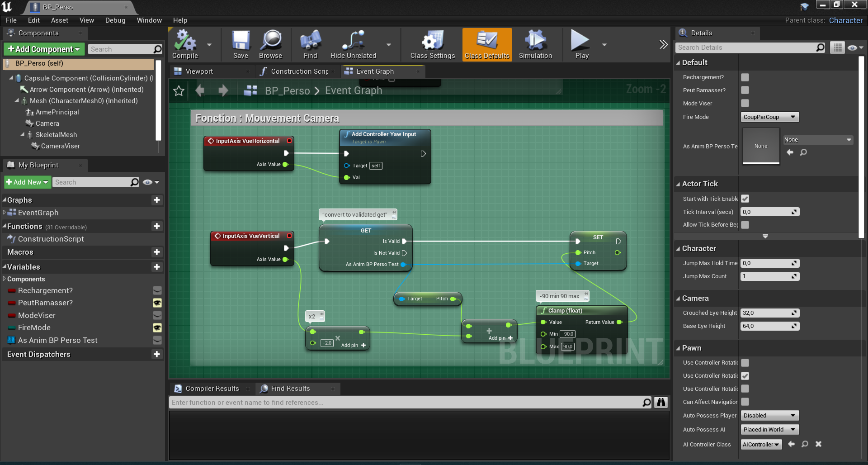Start Simulation from the toolbar
Screen dimensions: 868x465
(535, 44)
